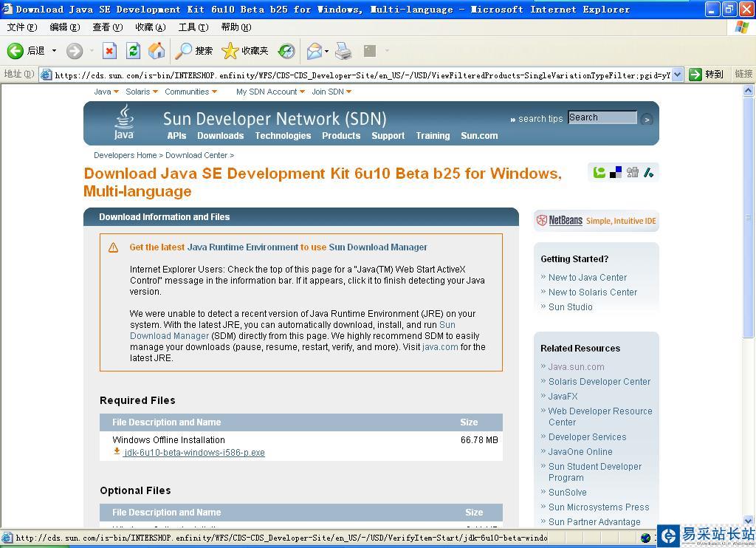Open the Technologies tab in SDN banner
756x548 pixels.
[x=283, y=136]
